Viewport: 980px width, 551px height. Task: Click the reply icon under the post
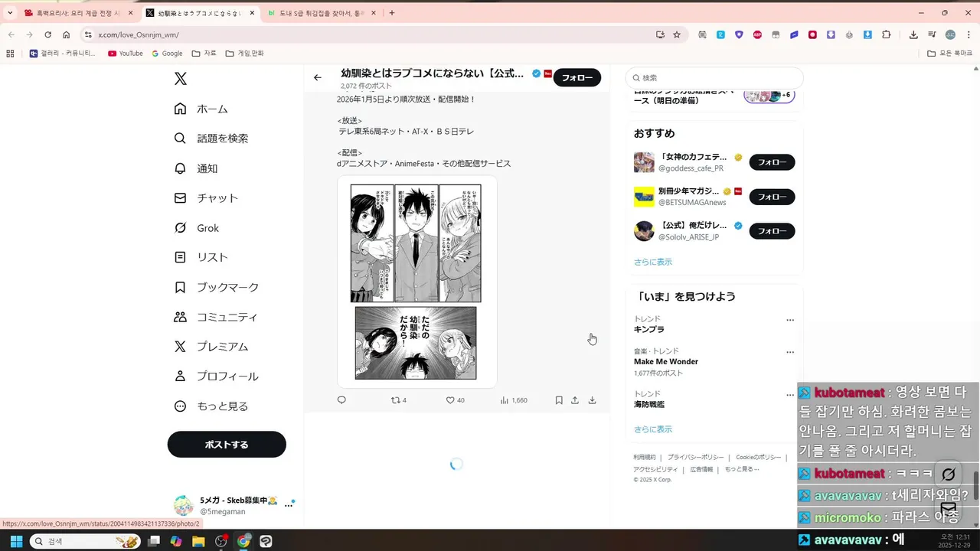point(341,400)
